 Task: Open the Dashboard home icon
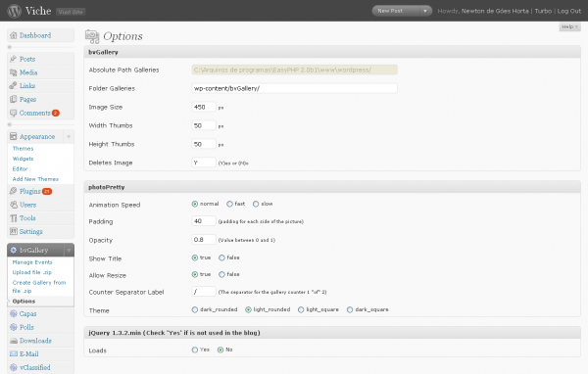(14, 35)
